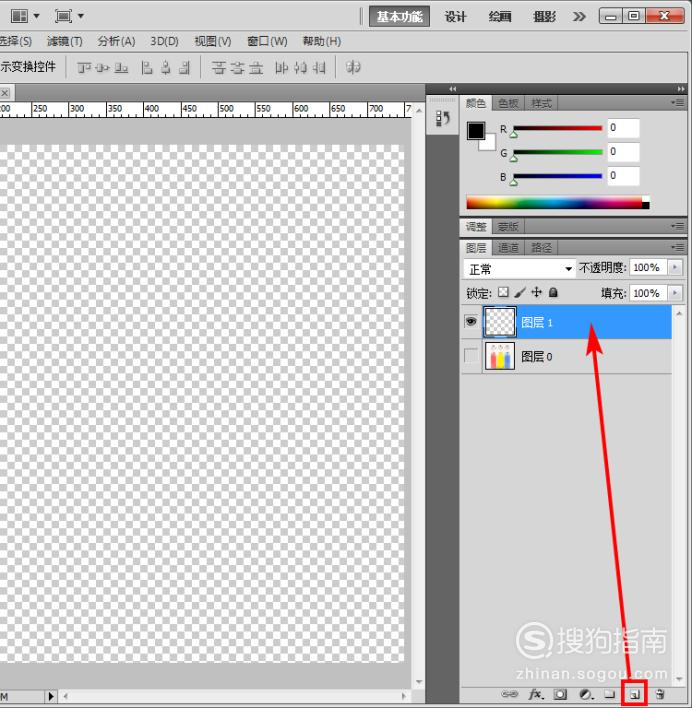Viewport: 692px width, 708px height.
Task: Open 填充 fill slider arrow
Action: pyautogui.click(x=675, y=293)
